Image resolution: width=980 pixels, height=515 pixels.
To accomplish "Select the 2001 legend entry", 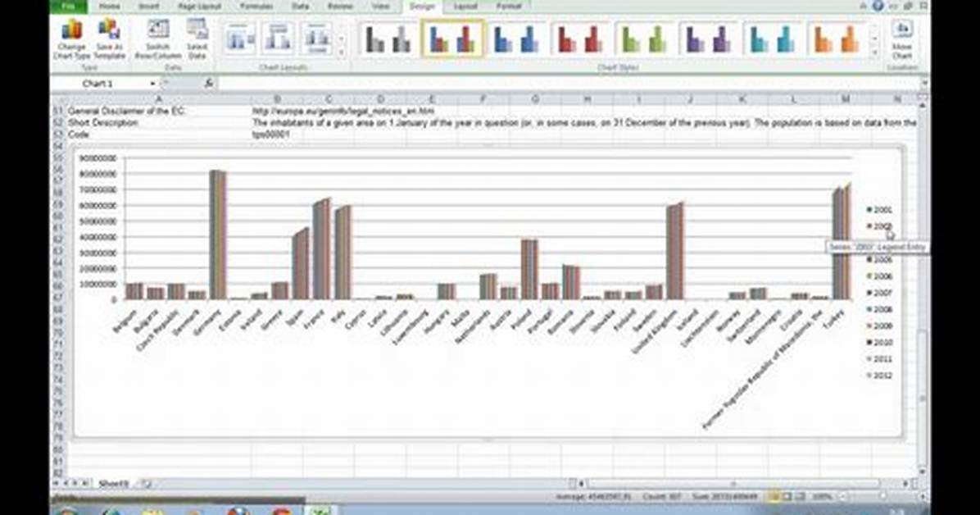I will [x=878, y=210].
